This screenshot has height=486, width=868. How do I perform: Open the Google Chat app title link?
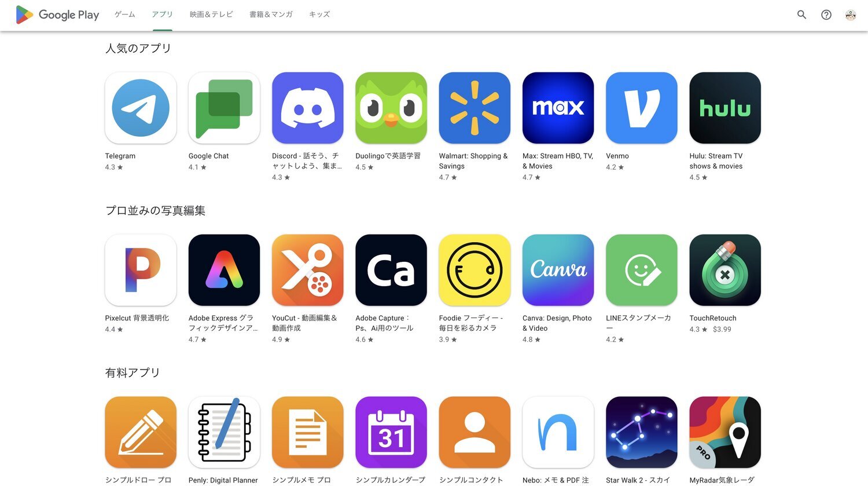click(x=208, y=156)
